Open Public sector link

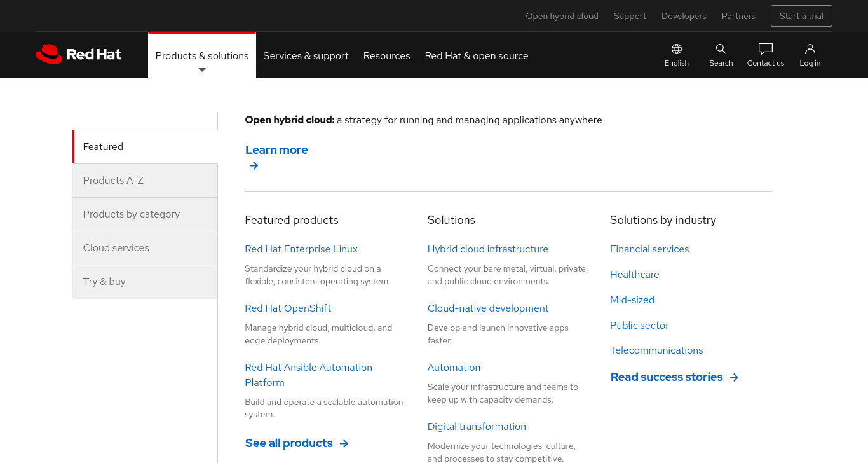click(639, 326)
